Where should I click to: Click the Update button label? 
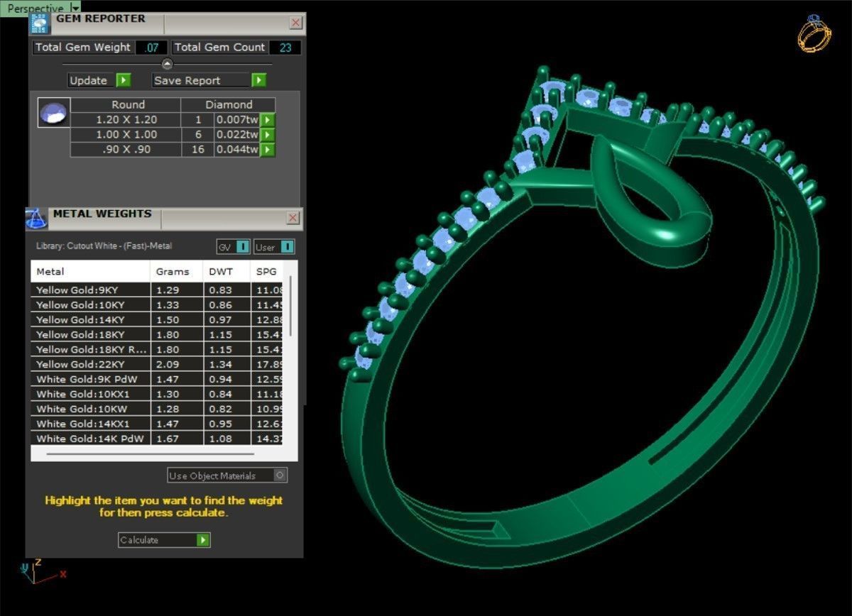89,80
